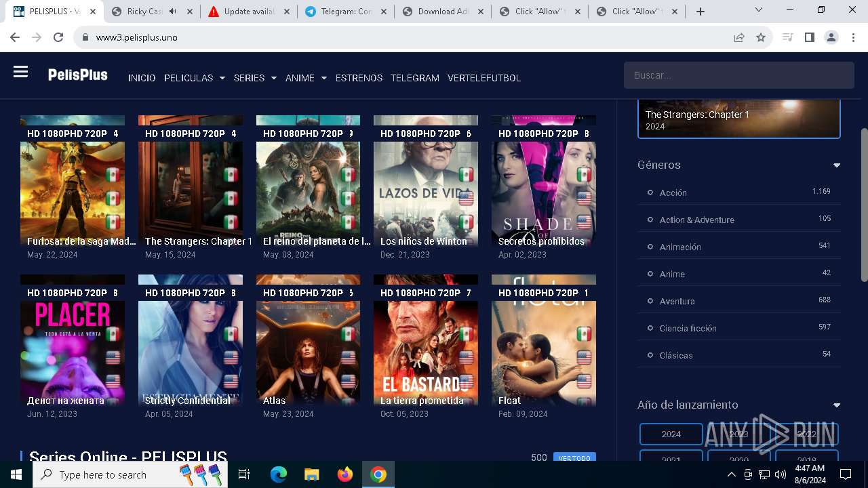Switch to Update available tab
The image size is (868, 488).
coord(248,12)
